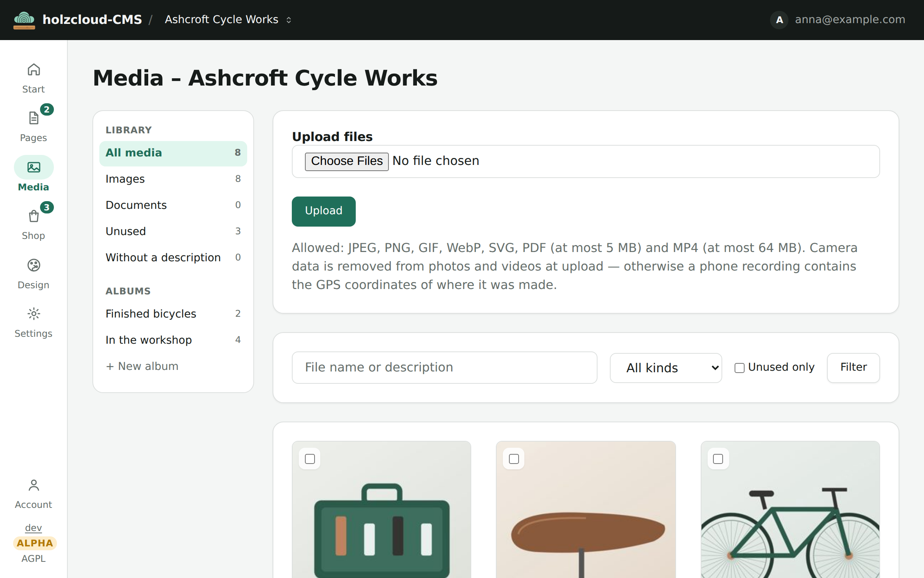The width and height of the screenshot is (924, 578).
Task: Show the Unused library category
Action: pyautogui.click(x=173, y=231)
